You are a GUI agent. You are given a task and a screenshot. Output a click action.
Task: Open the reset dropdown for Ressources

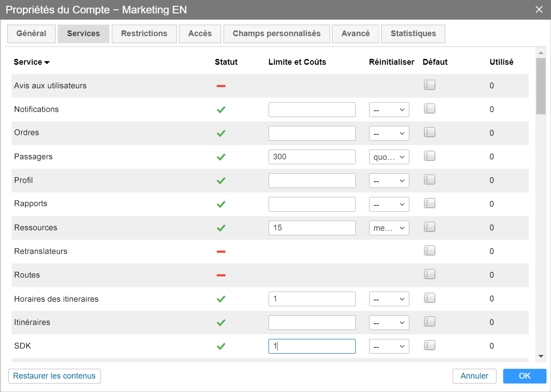pos(389,228)
